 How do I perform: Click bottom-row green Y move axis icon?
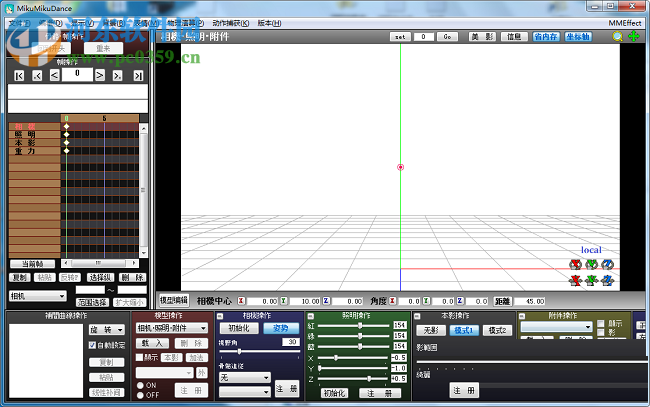[x=592, y=281]
